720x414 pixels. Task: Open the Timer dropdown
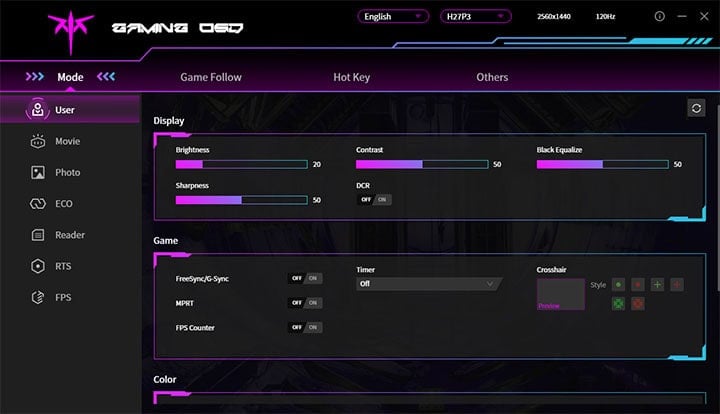pyautogui.click(x=428, y=284)
